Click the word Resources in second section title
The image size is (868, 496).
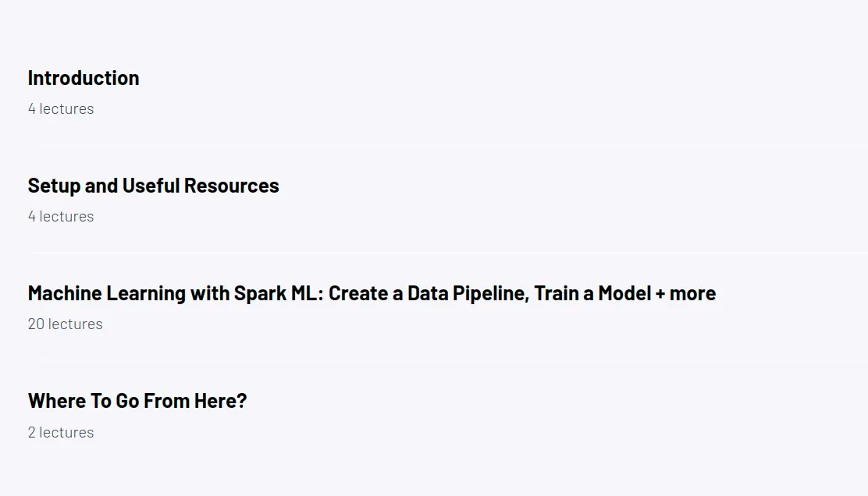coord(231,186)
